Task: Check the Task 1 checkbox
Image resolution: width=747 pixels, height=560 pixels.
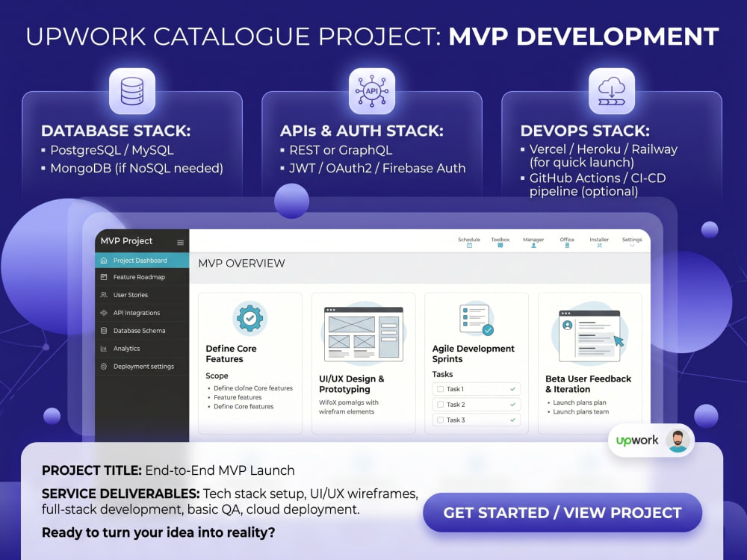Action: pyautogui.click(x=440, y=389)
